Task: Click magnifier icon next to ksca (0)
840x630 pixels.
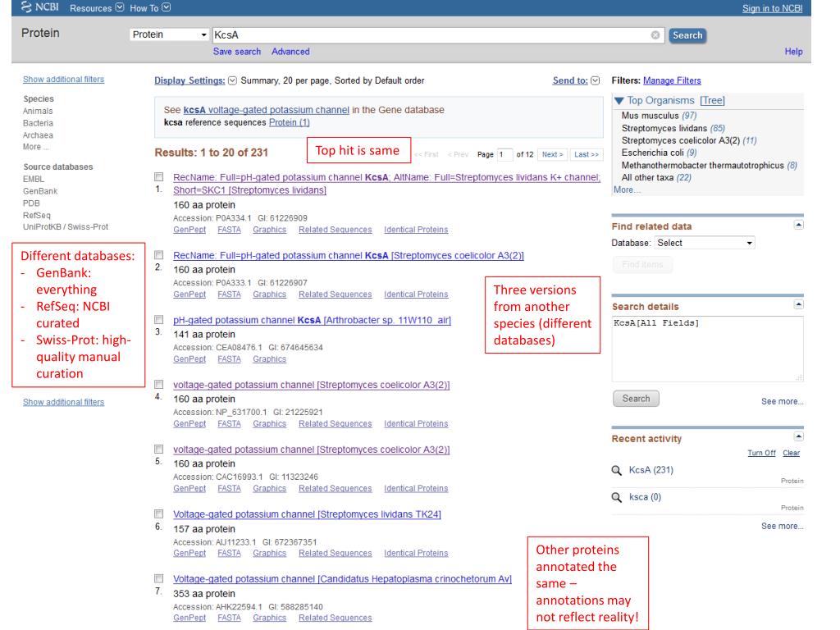Action: (x=617, y=498)
